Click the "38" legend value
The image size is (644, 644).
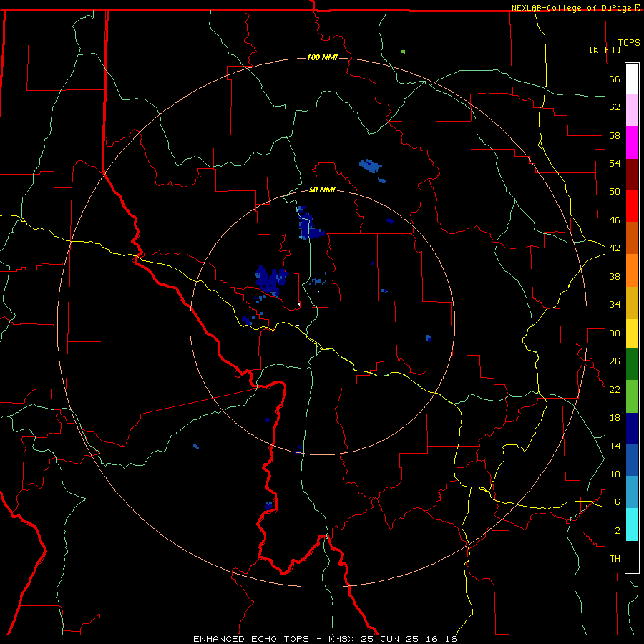coord(615,276)
